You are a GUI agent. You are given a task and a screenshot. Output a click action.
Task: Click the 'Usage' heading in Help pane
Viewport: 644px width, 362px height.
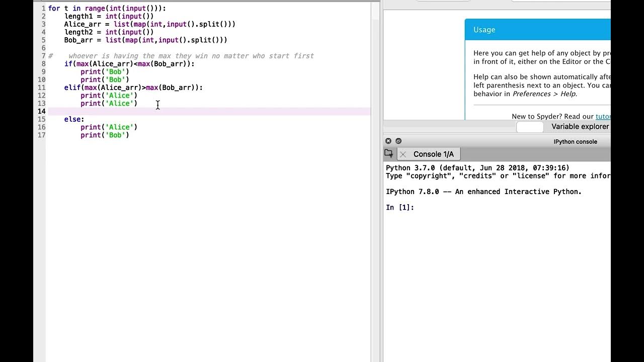click(484, 30)
